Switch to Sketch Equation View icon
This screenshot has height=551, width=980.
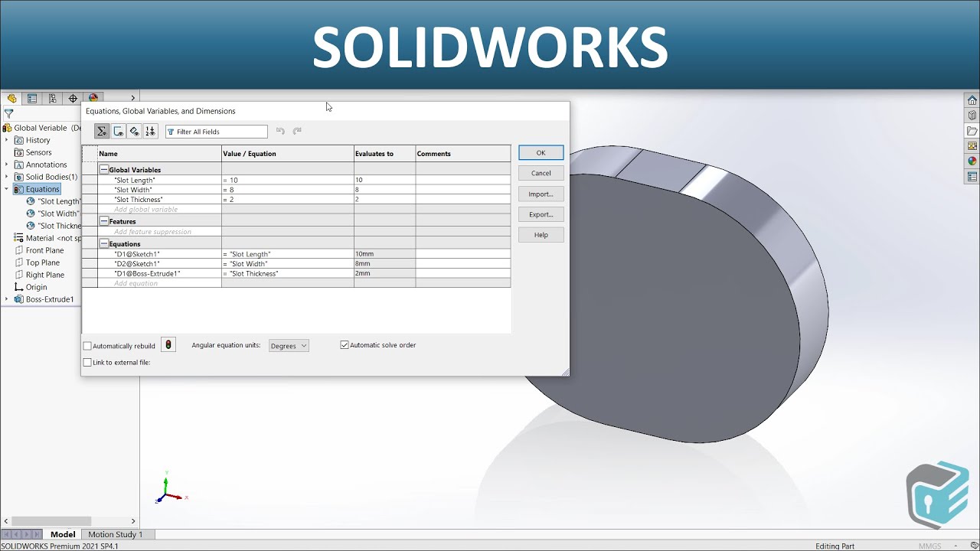[118, 132]
